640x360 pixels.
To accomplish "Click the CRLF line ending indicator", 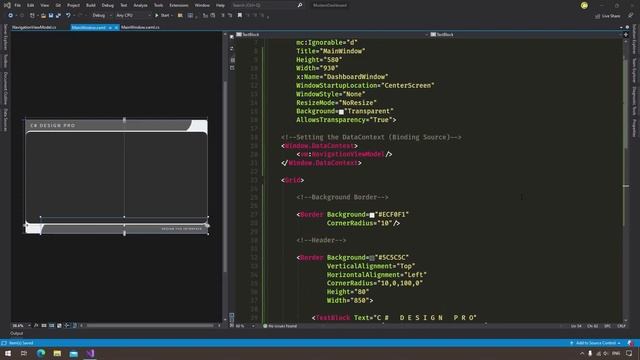I will click(621, 326).
